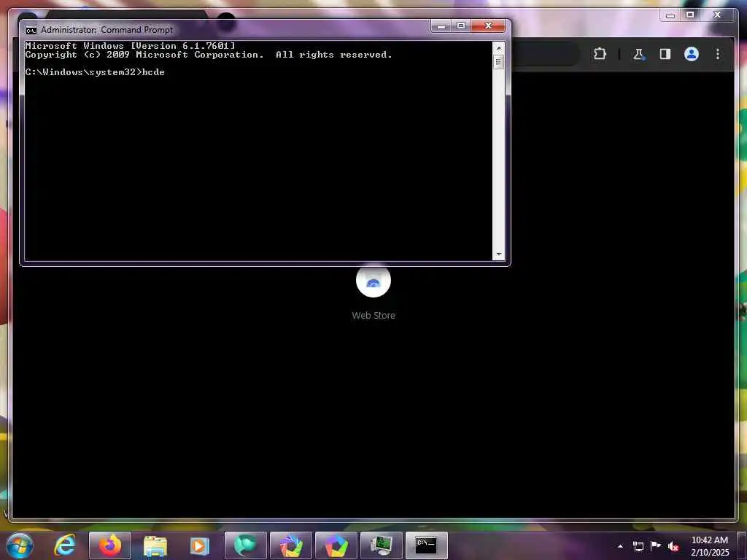This screenshot has width=747, height=560.
Task: Open the clock showing 10:42 AM
Action: click(x=710, y=546)
